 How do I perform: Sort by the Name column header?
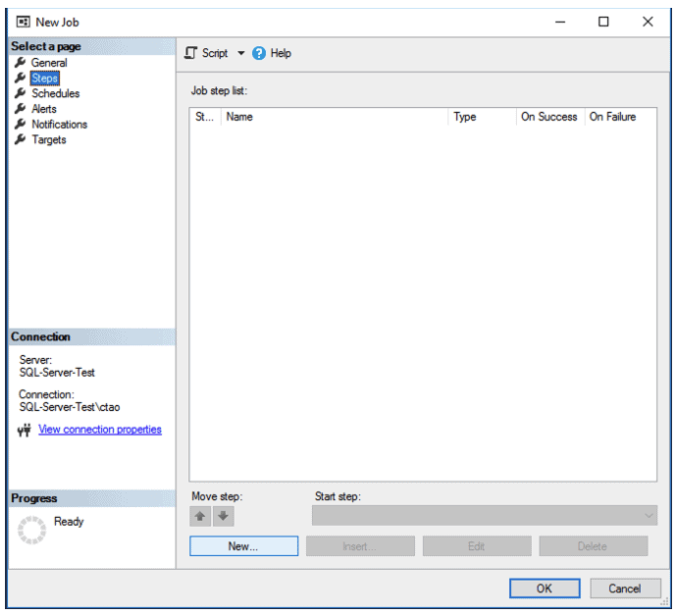(334, 117)
